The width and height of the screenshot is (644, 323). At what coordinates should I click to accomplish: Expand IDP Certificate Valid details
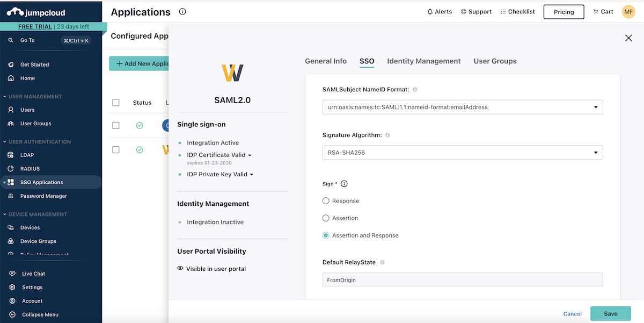[250, 155]
